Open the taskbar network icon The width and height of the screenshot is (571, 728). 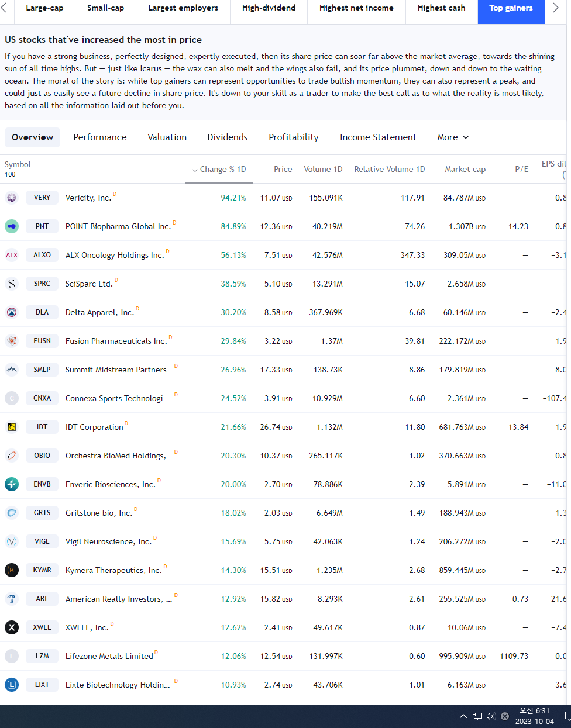click(477, 716)
